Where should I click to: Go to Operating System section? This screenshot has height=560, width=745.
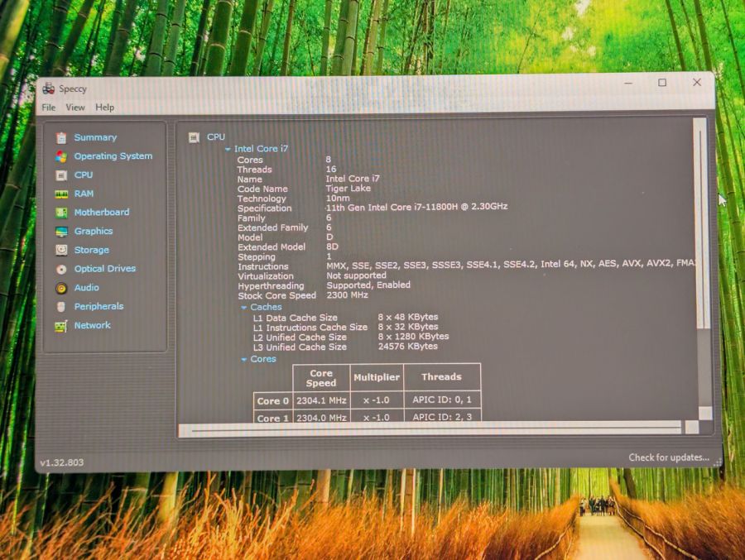[113, 156]
